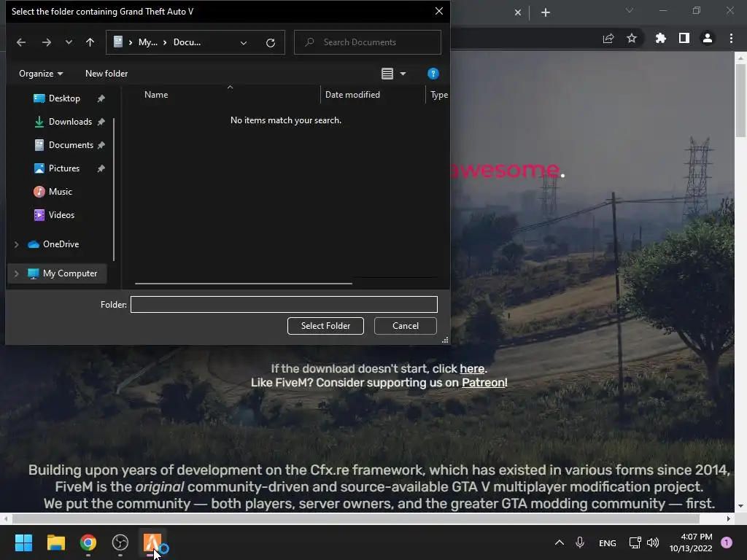Close the current Chrome tab
The width and height of the screenshot is (747, 560).
click(x=518, y=12)
